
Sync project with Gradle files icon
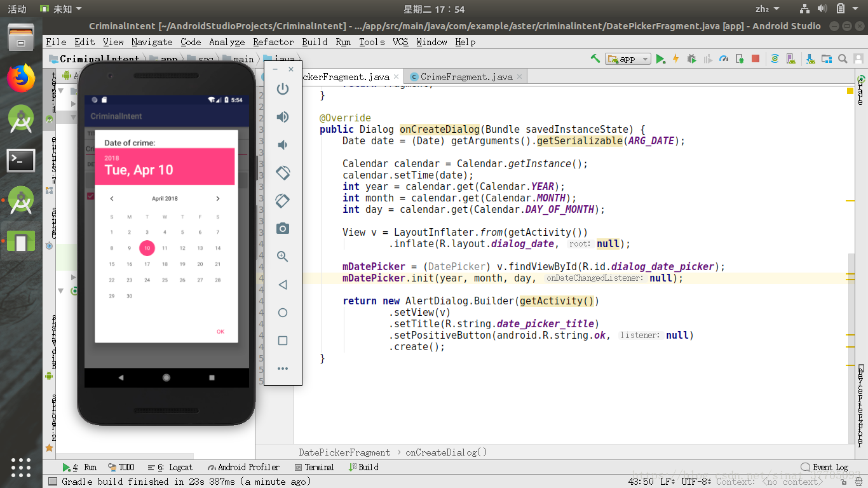(775, 58)
